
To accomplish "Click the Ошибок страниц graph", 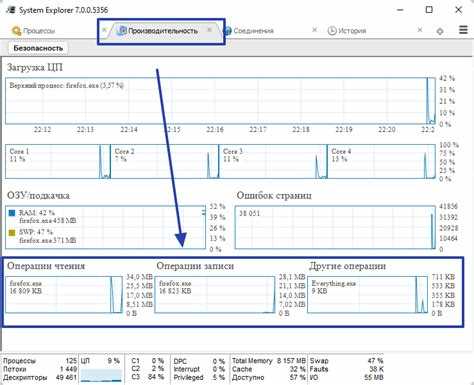I will click(x=335, y=227).
